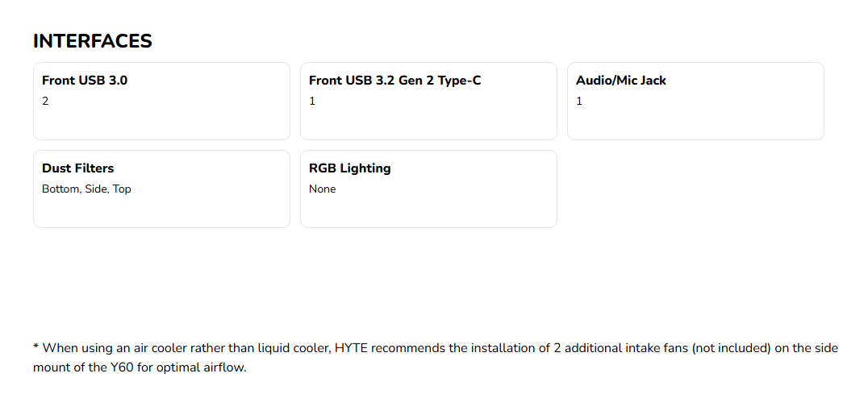Viewport: 868px width, 415px height.
Task: Click the words intake fans in the footnote
Action: 655,348
